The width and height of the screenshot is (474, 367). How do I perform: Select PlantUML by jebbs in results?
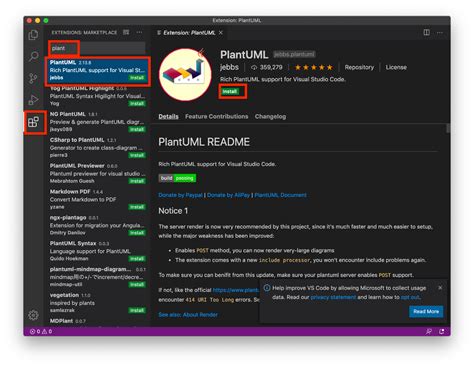click(97, 70)
